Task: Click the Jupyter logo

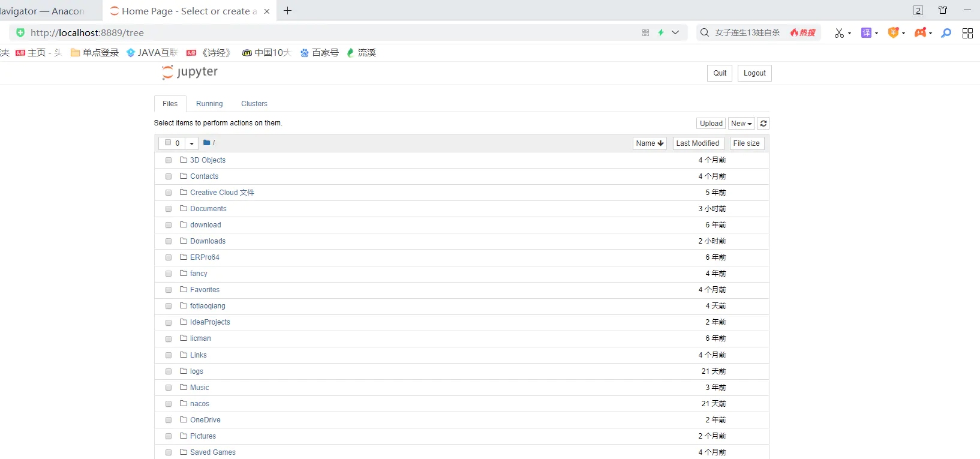Action: [x=190, y=73]
